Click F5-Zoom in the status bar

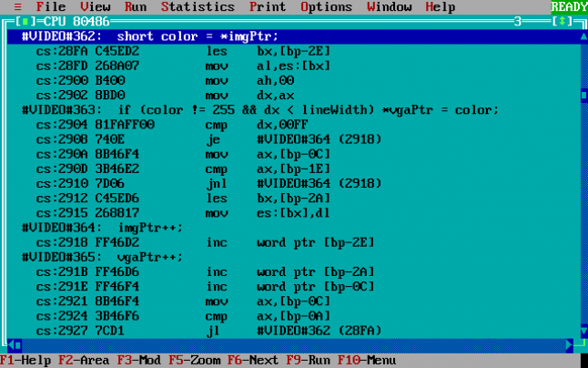[194, 361]
